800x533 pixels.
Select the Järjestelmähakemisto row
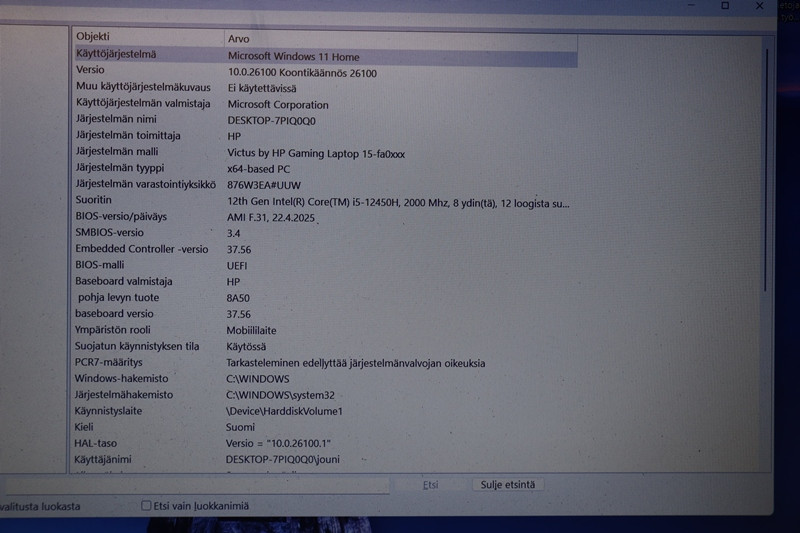[326, 395]
